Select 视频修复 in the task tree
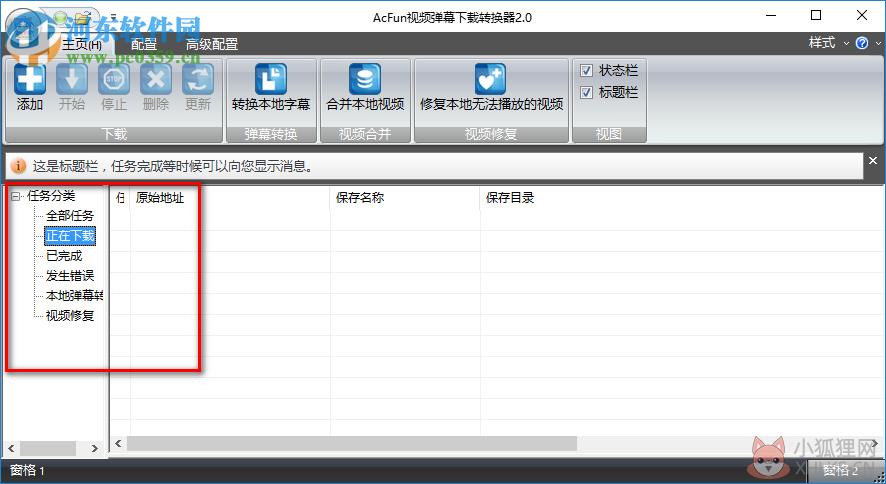The width and height of the screenshot is (886, 484). pos(70,315)
